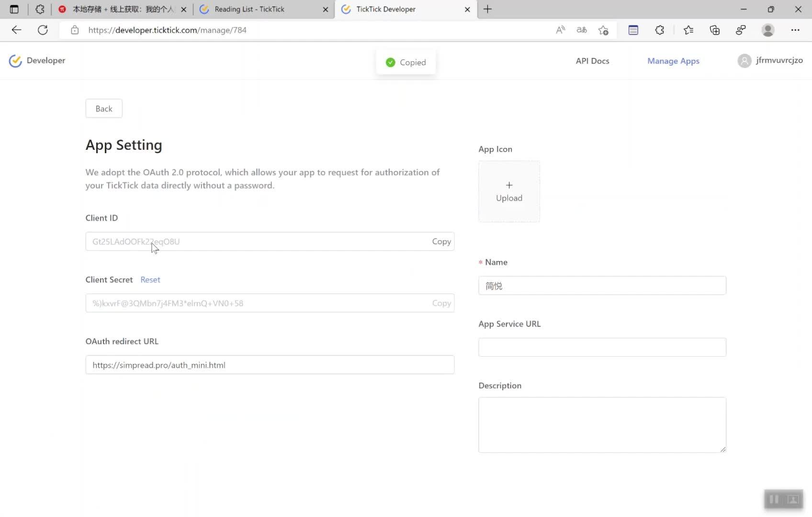Go to Manage Apps

[x=673, y=61]
